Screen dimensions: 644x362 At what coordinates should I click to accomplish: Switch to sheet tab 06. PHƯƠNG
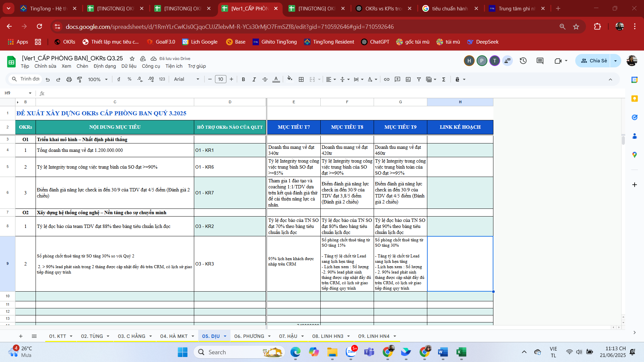coord(249,336)
